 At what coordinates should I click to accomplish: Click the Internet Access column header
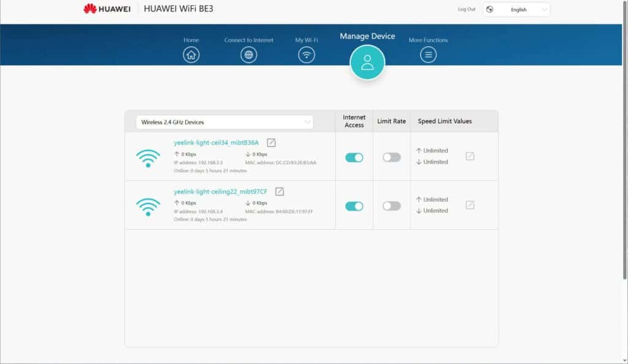(354, 121)
